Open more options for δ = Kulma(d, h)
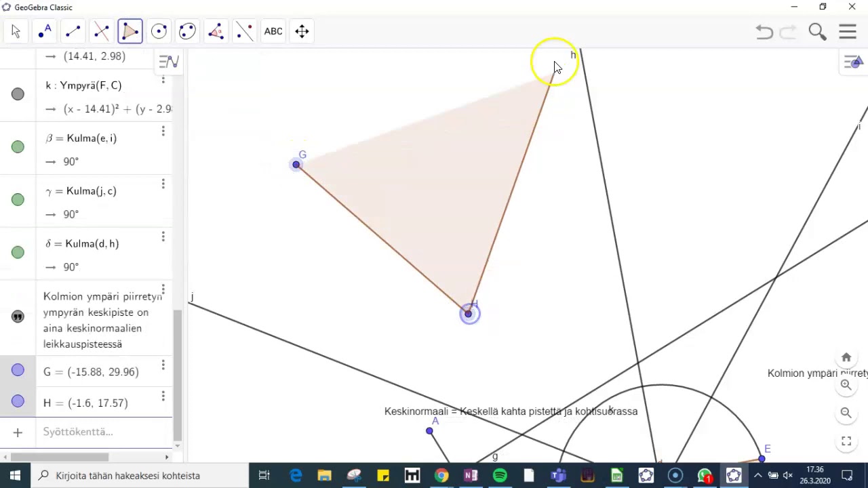Viewport: 868px width, 488px height. point(163,237)
